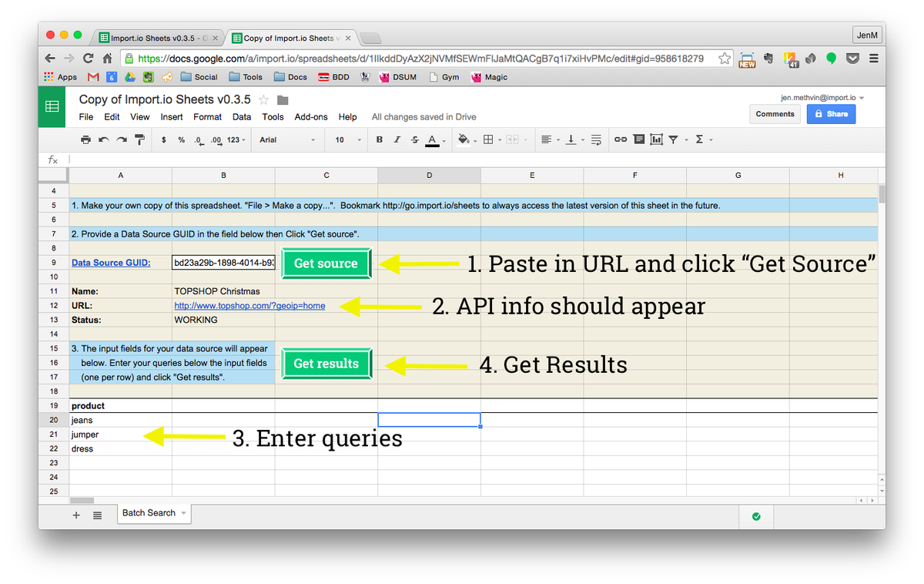Viewport: 924px width, 584px height.
Task: Open the Gmail bookmark icon
Action: coord(93,77)
